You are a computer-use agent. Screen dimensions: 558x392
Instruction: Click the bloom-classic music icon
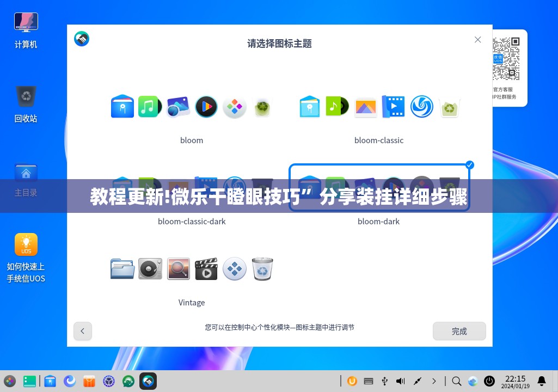coord(336,106)
